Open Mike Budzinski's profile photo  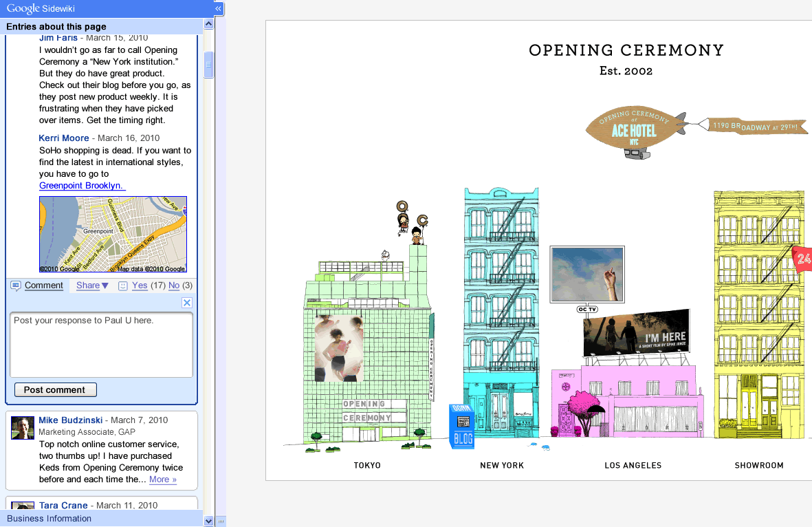click(x=23, y=428)
